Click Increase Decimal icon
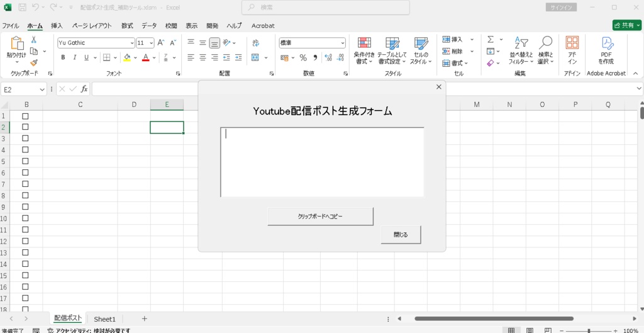 [x=328, y=57]
